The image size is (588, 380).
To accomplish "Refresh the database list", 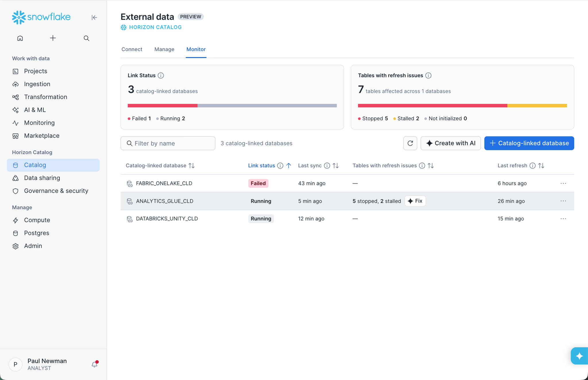I will 410,143.
